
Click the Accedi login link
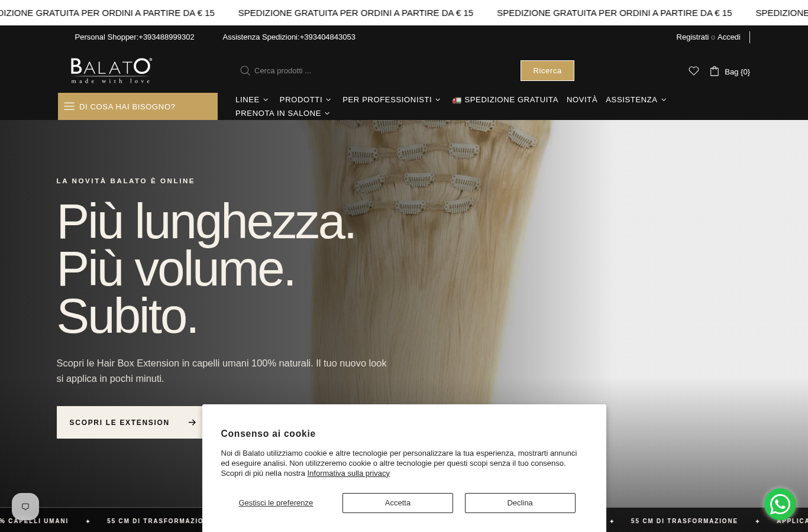pyautogui.click(x=729, y=37)
